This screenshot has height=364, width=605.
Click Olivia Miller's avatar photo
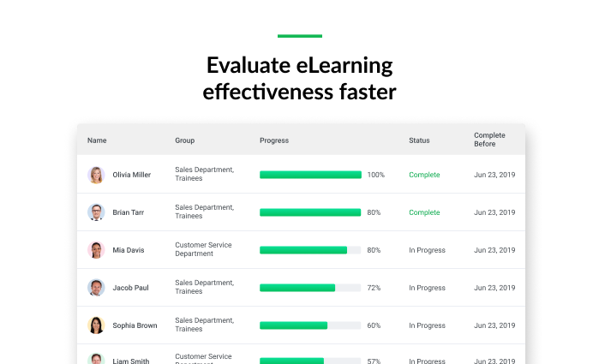[x=96, y=175]
